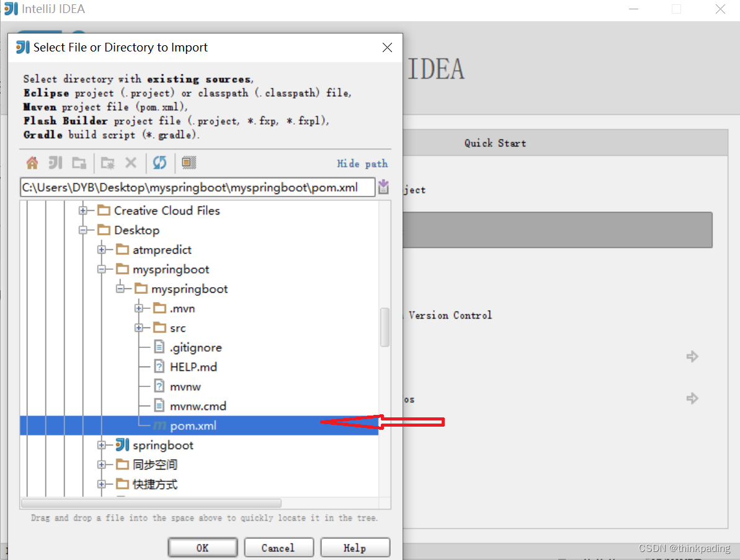Click the src folder icon
The width and height of the screenshot is (740, 560).
point(160,327)
